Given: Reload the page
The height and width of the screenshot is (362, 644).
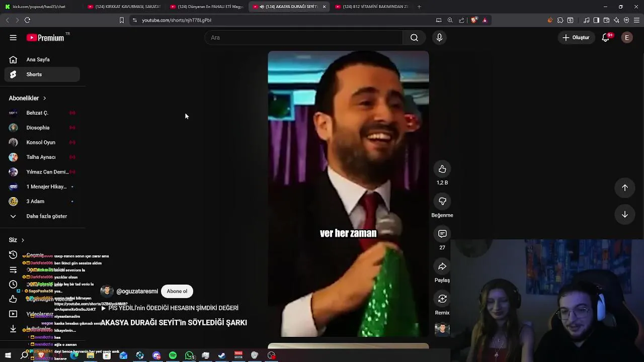Looking at the screenshot, I should pos(27,20).
